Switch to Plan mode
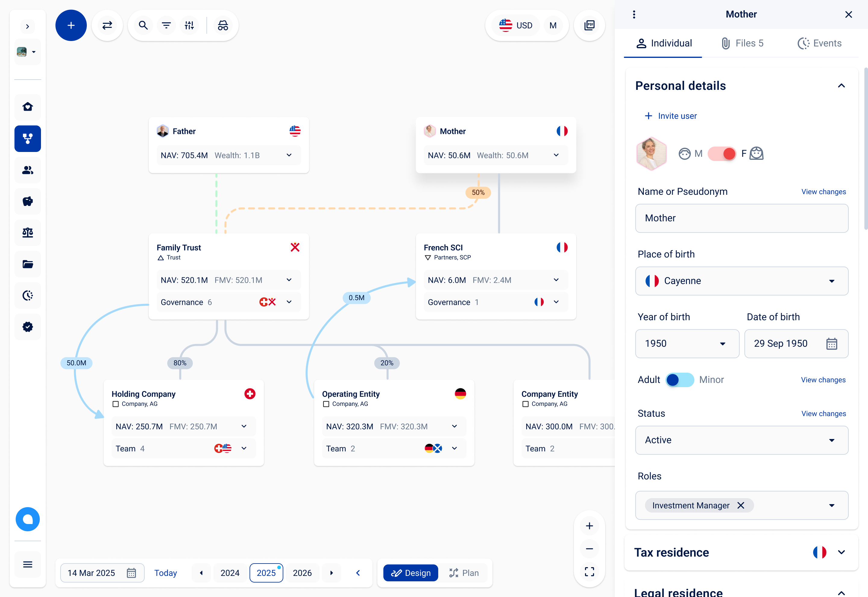Viewport: 868px width, 597px height. [464, 573]
